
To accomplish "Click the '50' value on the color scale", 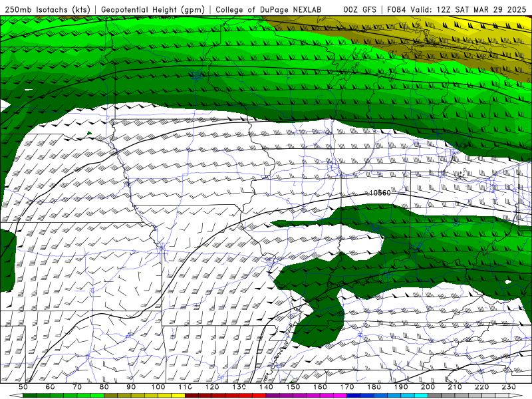I will click(x=23, y=387).
